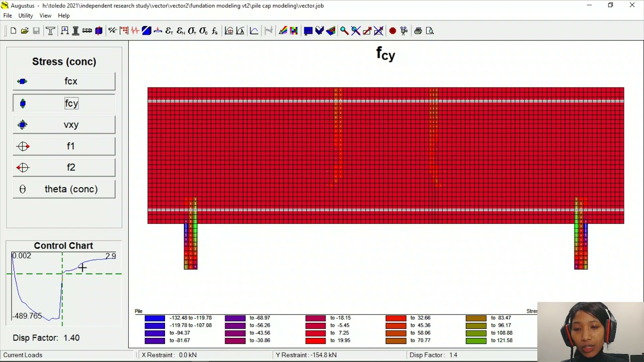This screenshot has width=644, height=362.
Task: Click the blue diagonal-striped square icon
Action: point(146,31)
